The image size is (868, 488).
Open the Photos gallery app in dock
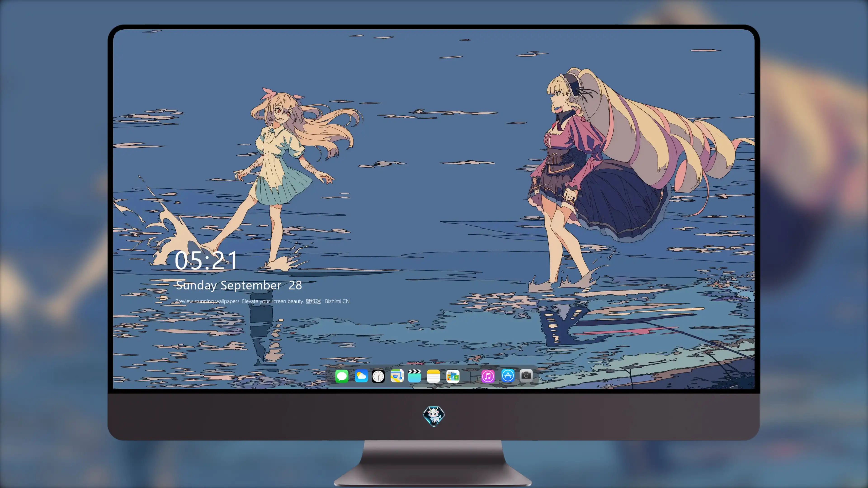[453, 376]
